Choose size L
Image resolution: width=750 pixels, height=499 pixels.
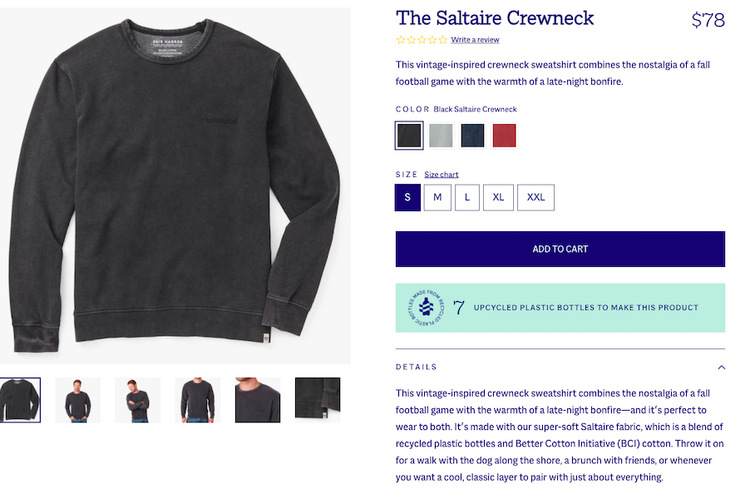pyautogui.click(x=467, y=197)
